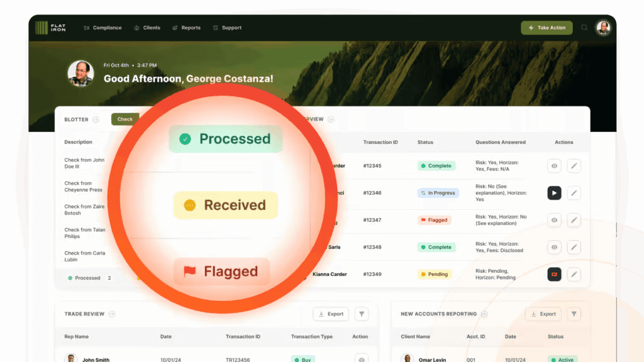Open search with the magnifier icon

[584, 28]
